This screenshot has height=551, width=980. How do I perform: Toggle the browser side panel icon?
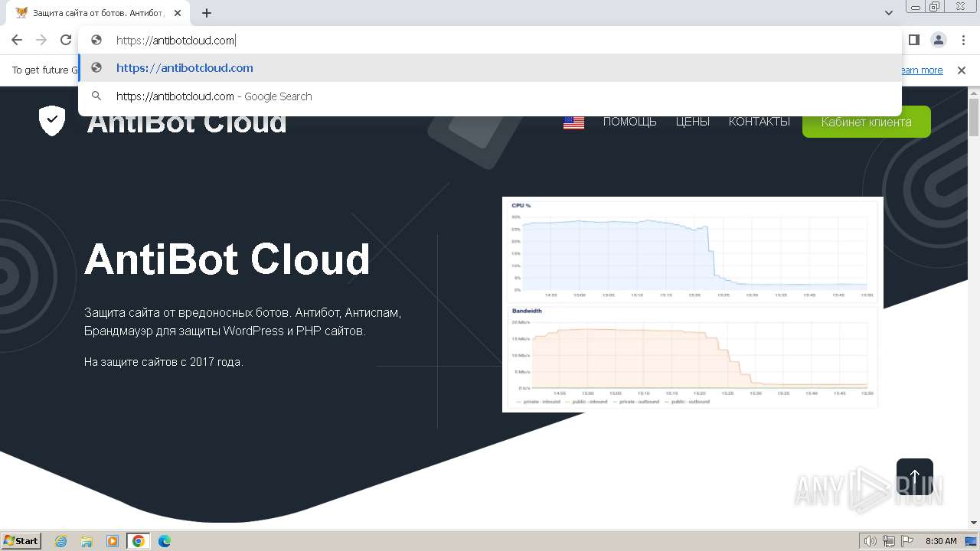(x=914, y=40)
